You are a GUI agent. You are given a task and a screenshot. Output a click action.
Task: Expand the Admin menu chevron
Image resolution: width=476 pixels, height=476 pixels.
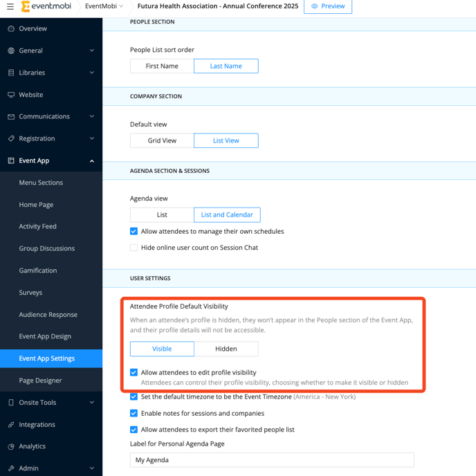tap(92, 468)
